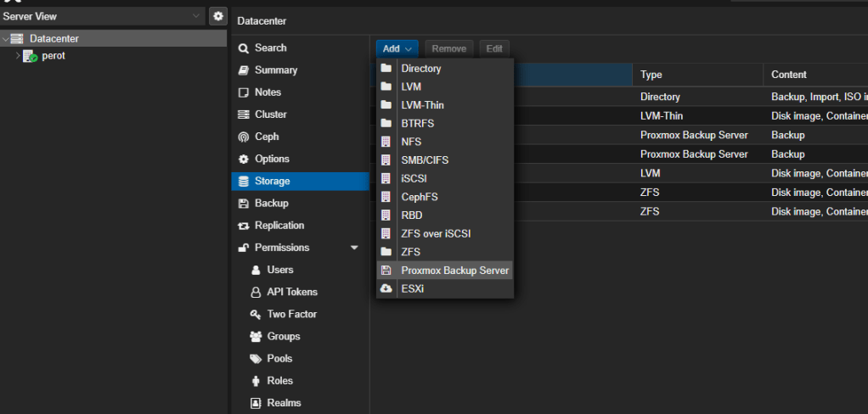This screenshot has height=414, width=868.
Task: Open Replication using its arrows icon
Action: pyautogui.click(x=244, y=226)
